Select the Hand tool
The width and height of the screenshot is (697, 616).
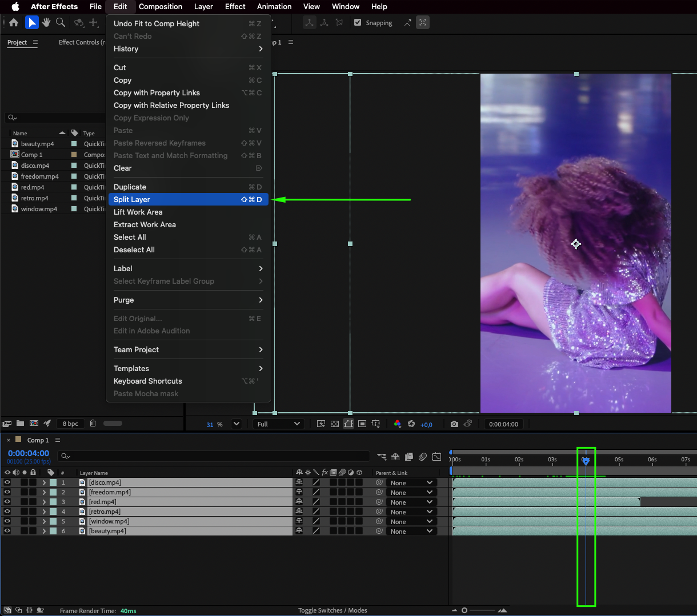[x=46, y=23]
